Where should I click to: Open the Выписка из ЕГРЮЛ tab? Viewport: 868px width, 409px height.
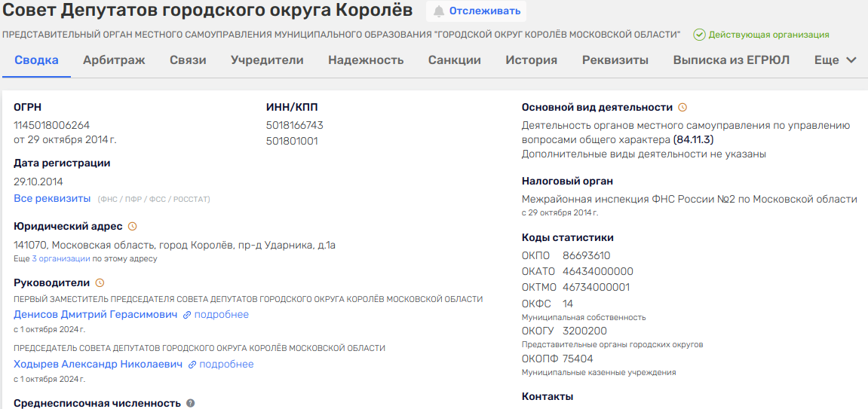(x=731, y=60)
